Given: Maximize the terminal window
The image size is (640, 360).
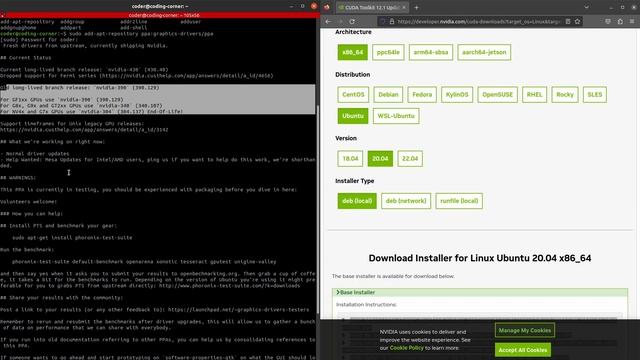Looking at the screenshot, I should coord(302,6).
